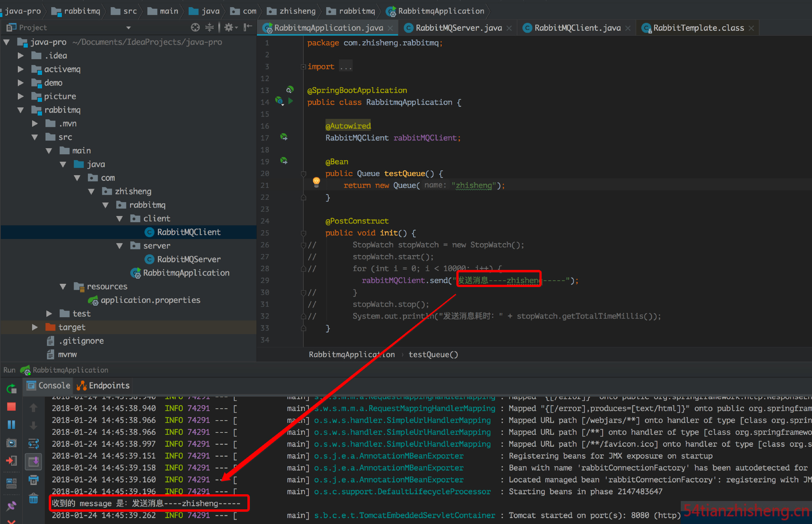Pause program output with the blue pause icon
812x524 pixels.
11,425
